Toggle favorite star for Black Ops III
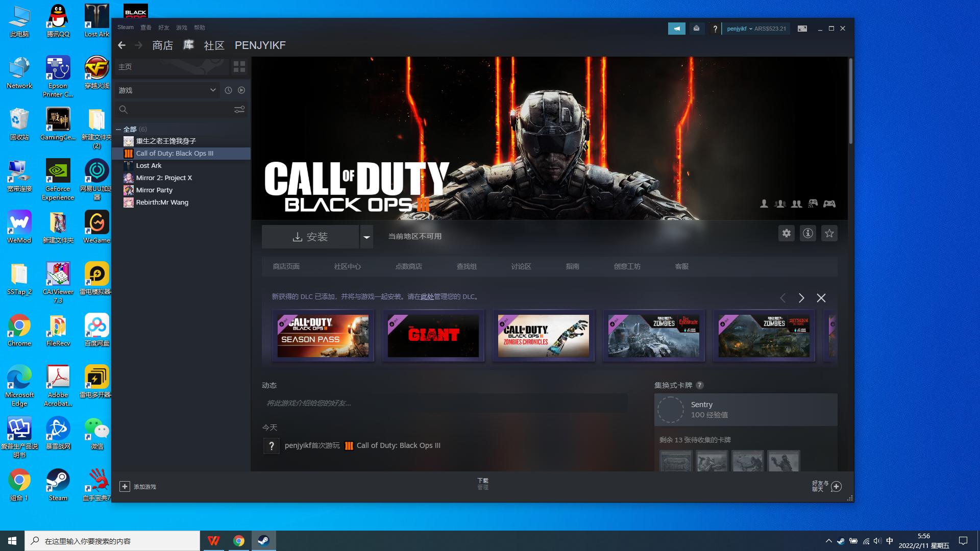The width and height of the screenshot is (980, 551). [829, 234]
